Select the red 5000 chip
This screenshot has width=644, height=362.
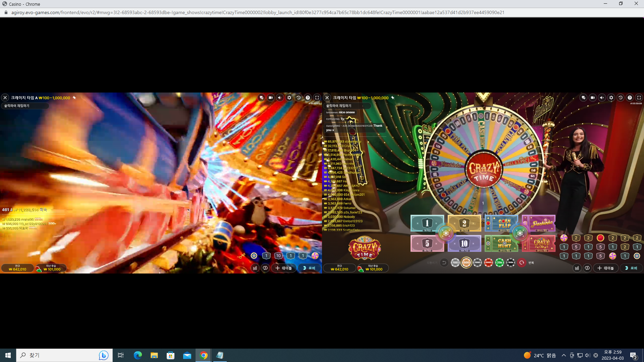(x=488, y=263)
